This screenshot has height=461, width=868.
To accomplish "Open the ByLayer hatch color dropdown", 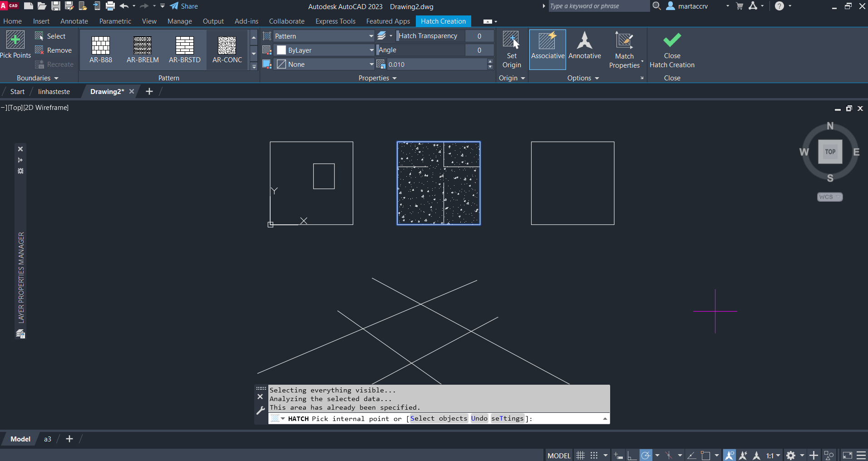I will click(324, 50).
